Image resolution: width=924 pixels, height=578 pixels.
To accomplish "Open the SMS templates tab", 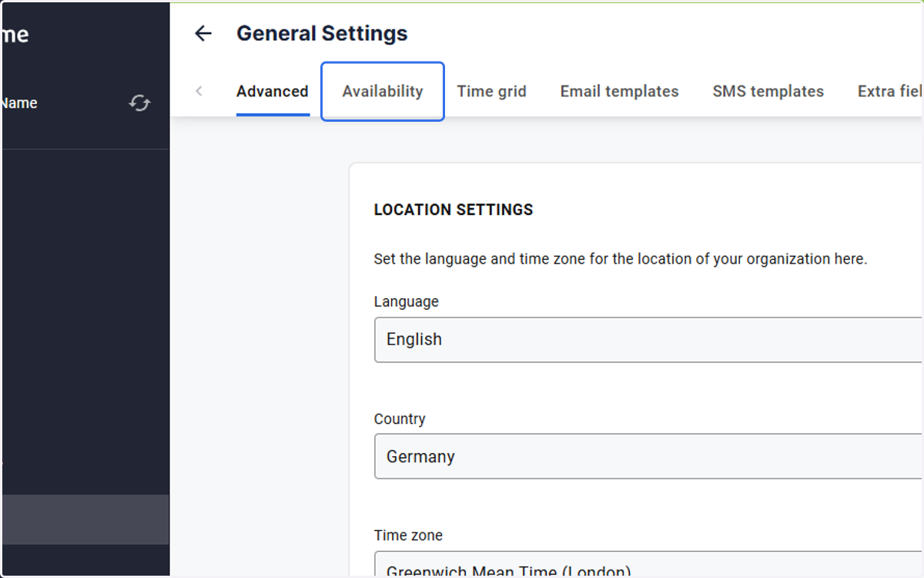I will coord(768,91).
